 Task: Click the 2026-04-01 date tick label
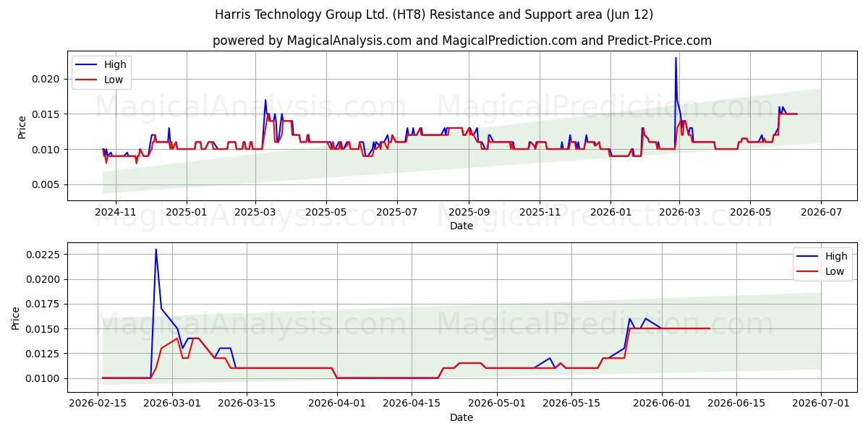(x=336, y=404)
